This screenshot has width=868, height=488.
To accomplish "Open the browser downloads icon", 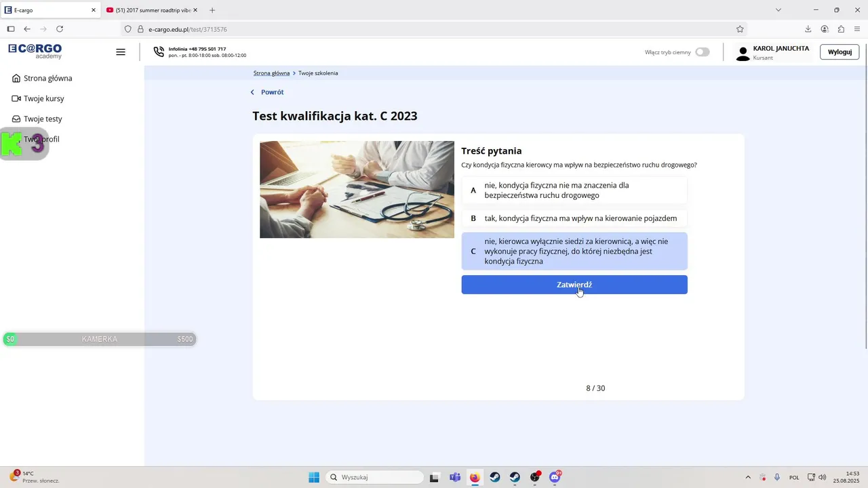I will [808, 29].
